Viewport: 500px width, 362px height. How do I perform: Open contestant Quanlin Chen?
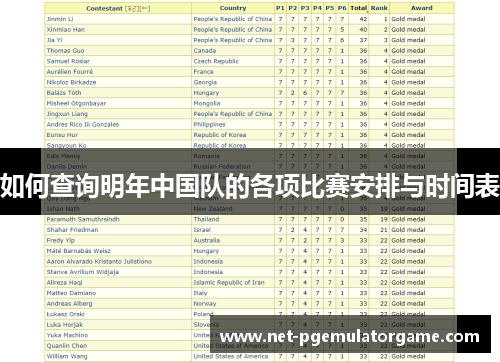(x=67, y=346)
